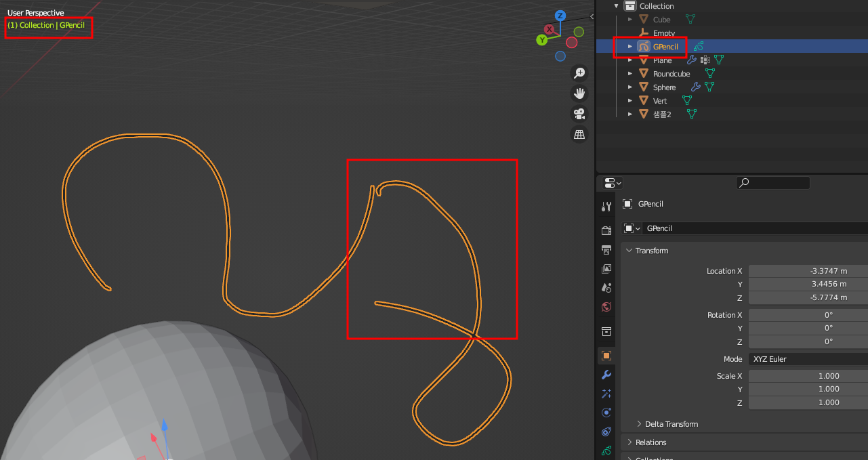
Task: Expand the Sphere entry in outliner
Action: coord(630,87)
